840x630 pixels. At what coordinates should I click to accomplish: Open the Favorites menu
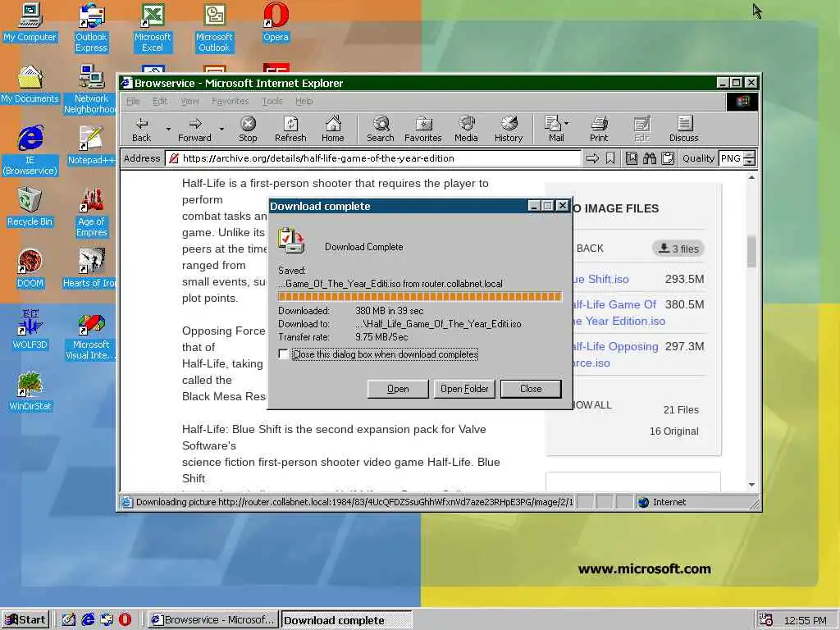tap(230, 101)
